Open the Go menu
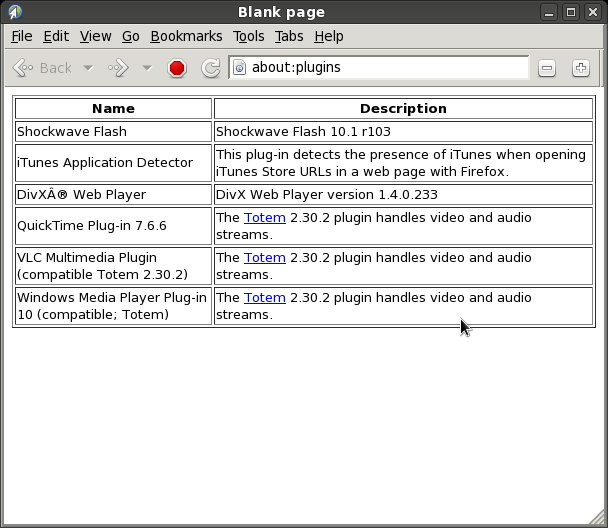 tap(131, 36)
